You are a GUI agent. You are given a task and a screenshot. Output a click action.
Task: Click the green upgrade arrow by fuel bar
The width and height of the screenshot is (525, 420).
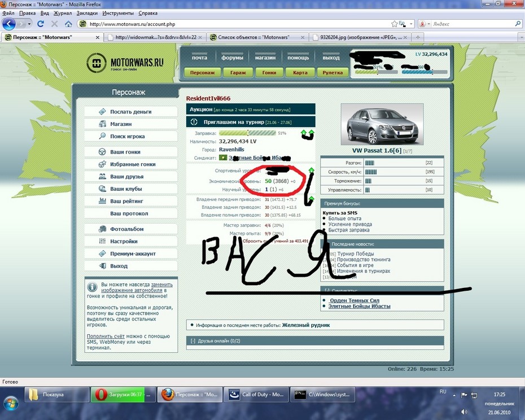coord(307,134)
